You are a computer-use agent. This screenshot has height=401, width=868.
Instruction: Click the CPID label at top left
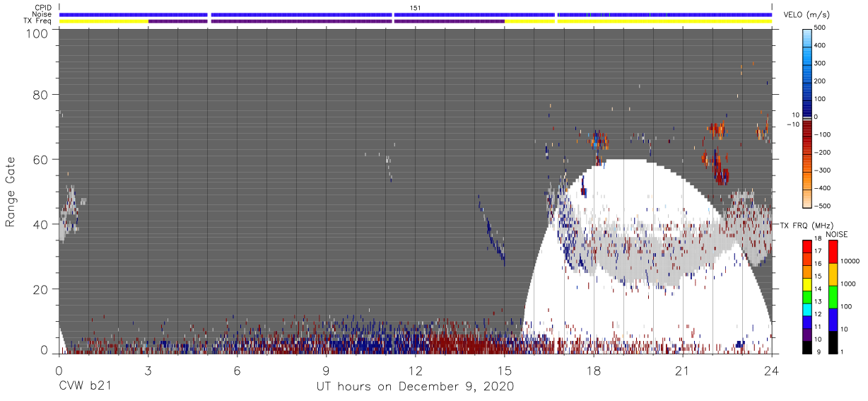[42, 7]
